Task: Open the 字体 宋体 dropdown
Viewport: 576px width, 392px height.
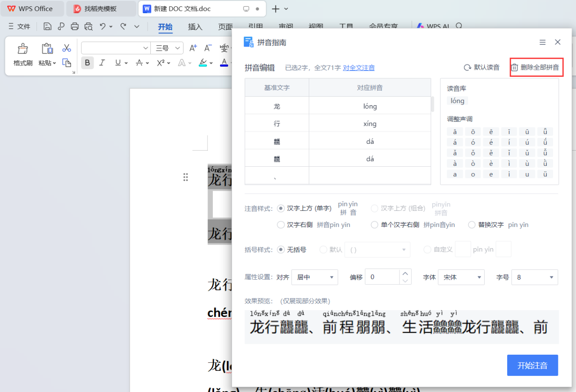Action: pyautogui.click(x=461, y=277)
